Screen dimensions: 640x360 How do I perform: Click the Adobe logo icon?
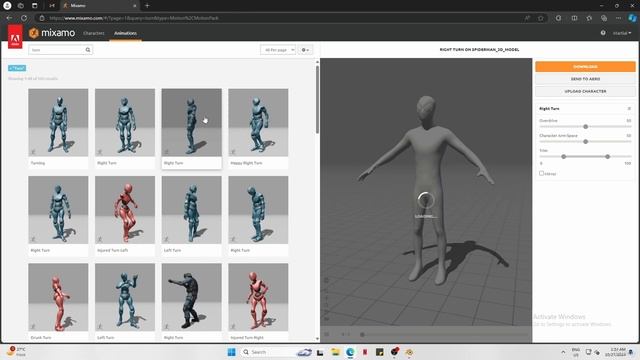[15, 36]
